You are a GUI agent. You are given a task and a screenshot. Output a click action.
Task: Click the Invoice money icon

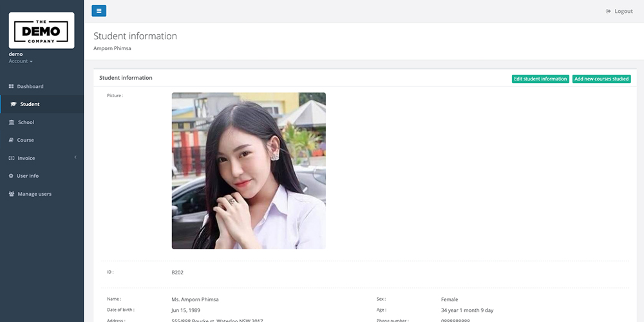(12, 158)
